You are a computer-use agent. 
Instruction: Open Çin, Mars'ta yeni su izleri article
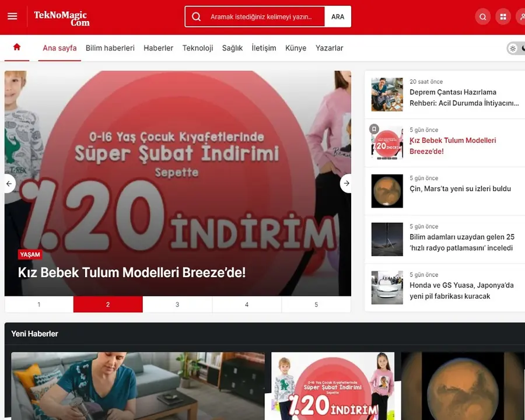tap(460, 188)
